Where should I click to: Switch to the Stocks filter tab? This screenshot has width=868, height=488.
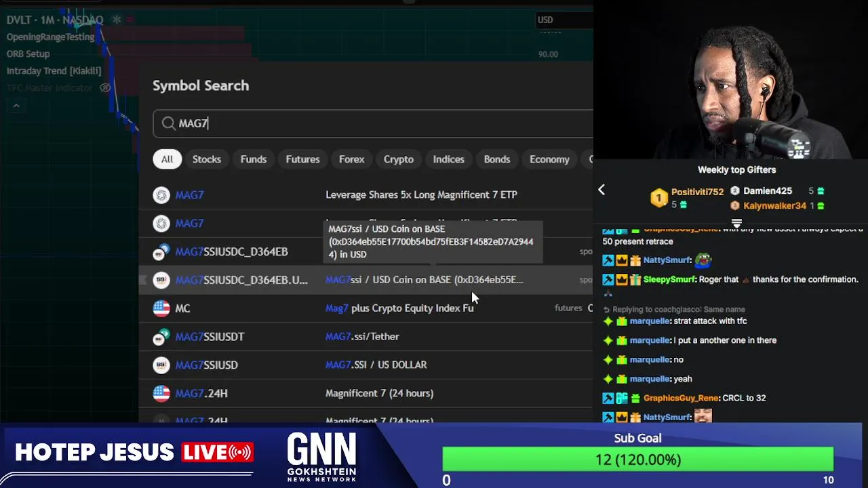click(x=207, y=159)
